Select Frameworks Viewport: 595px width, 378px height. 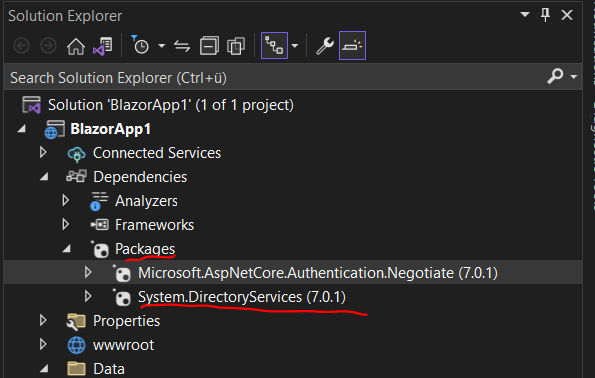pyautogui.click(x=154, y=225)
